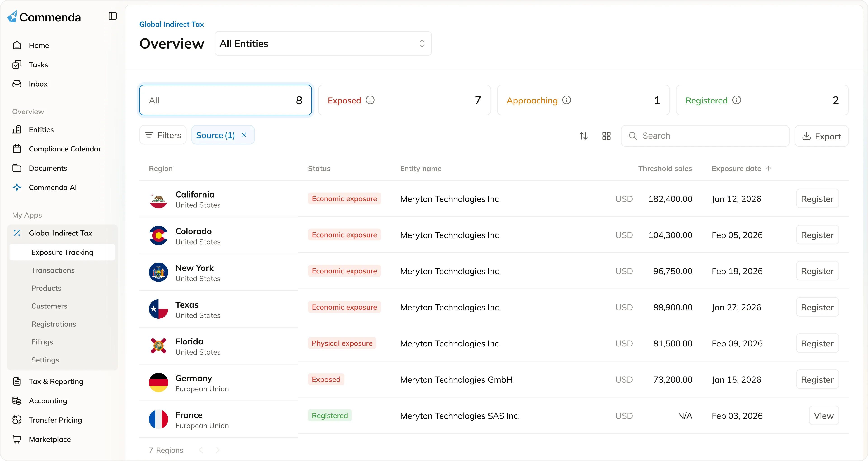Sort by Exposure date column header
868x461 pixels.
(x=741, y=169)
